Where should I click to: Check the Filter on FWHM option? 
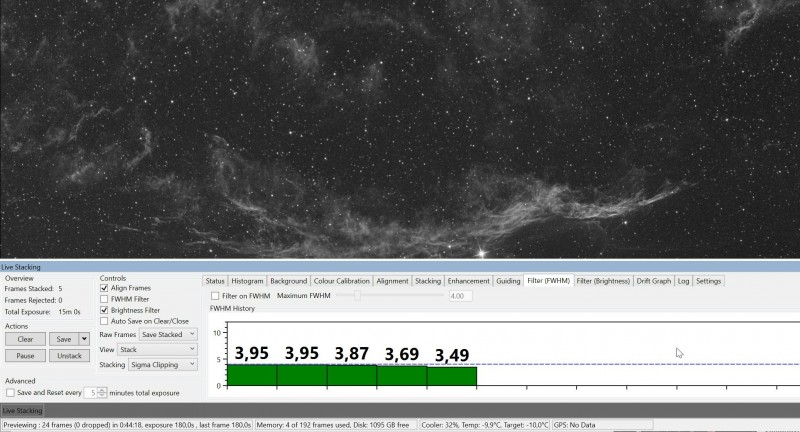[215, 296]
